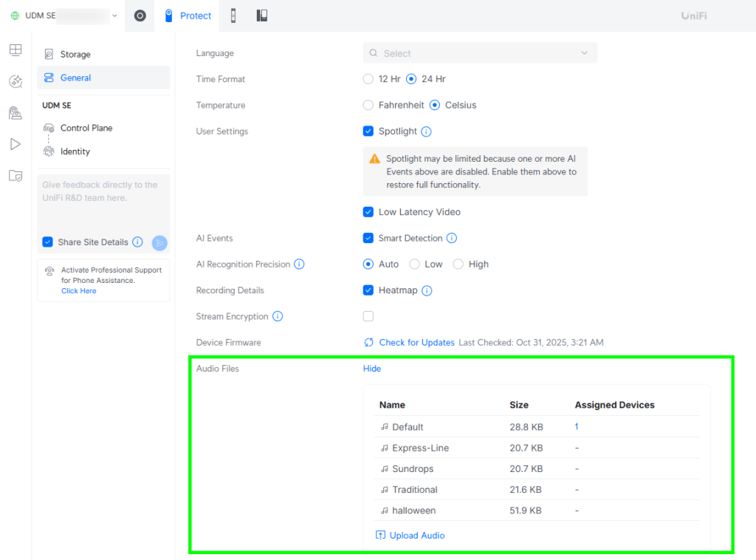Select Fahrenheit temperature unit
The image size is (756, 560).
[x=368, y=105]
